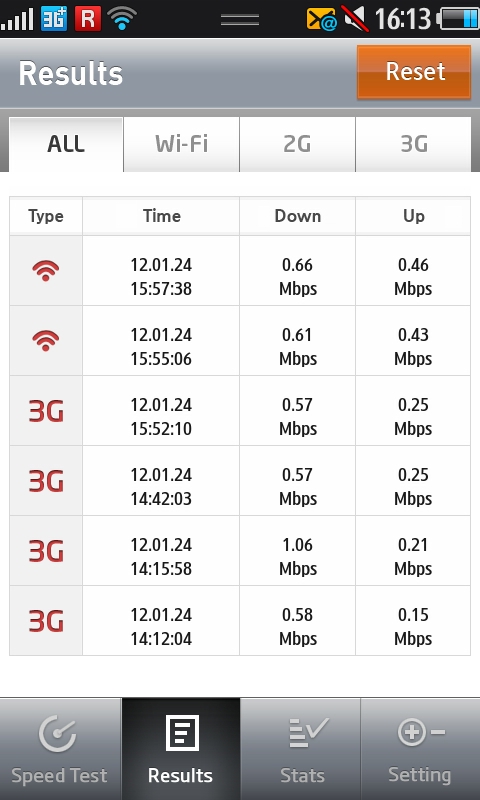The height and width of the screenshot is (800, 480).
Task: Tap the orange Reset button
Action: (x=414, y=71)
